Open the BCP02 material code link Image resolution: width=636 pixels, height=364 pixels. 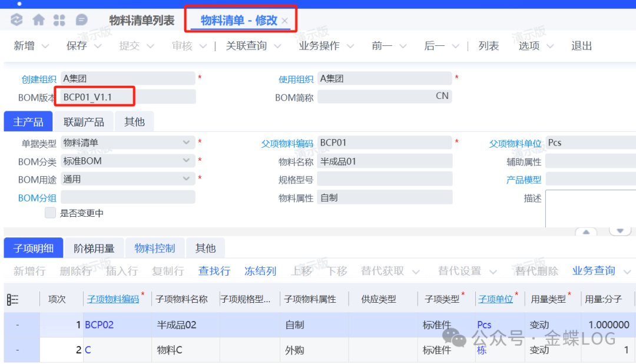pos(99,325)
